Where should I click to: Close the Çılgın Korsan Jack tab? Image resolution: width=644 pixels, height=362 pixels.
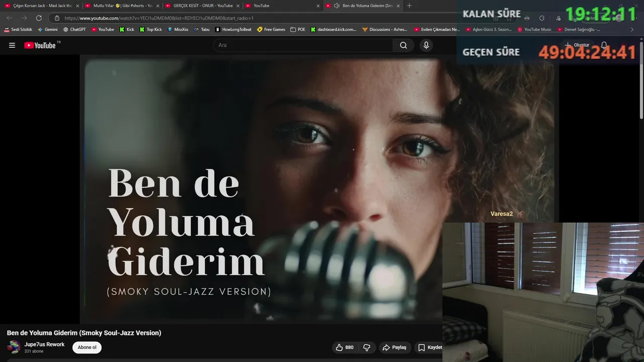tap(77, 6)
